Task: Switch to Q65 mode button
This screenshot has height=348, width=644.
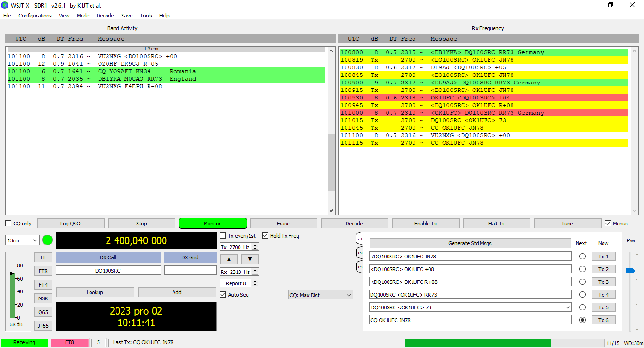Action: click(43, 312)
